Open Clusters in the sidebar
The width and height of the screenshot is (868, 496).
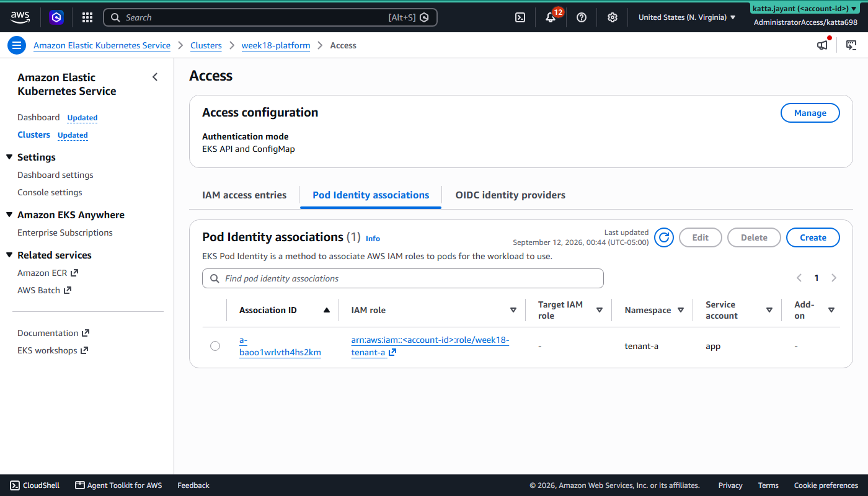(33, 135)
